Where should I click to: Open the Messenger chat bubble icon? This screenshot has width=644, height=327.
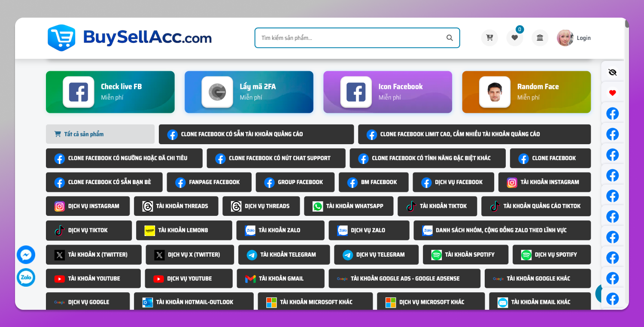26,255
